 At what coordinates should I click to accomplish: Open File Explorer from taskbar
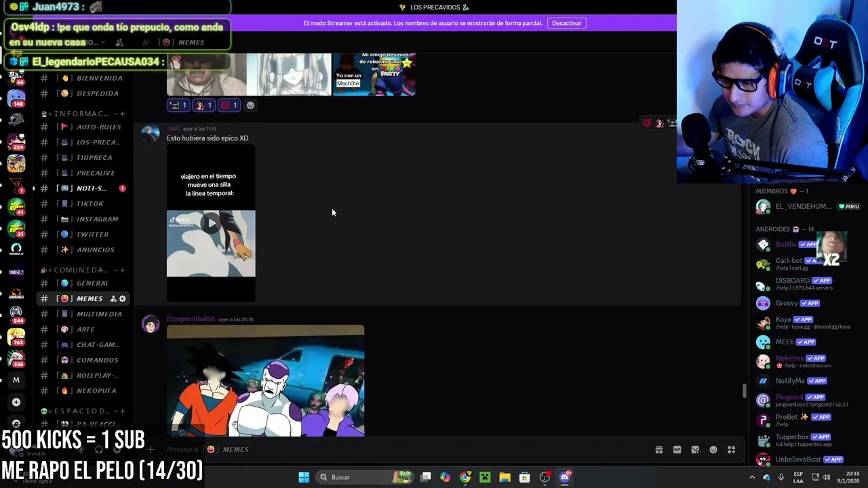[x=505, y=477]
